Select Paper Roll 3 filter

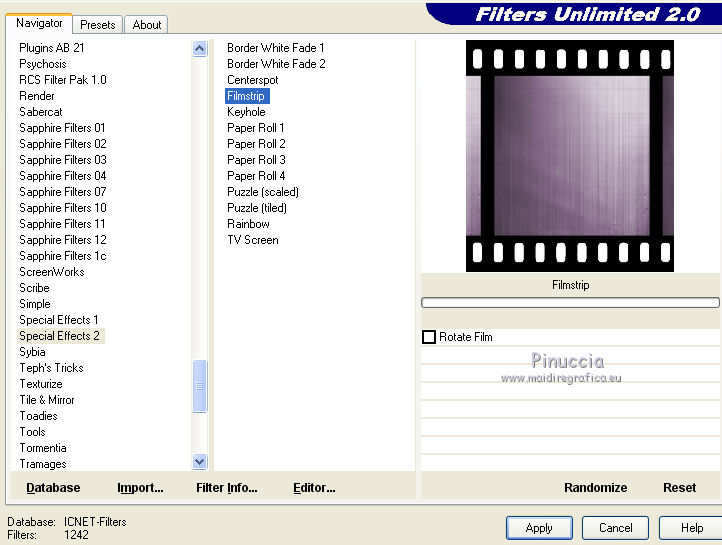(x=256, y=160)
